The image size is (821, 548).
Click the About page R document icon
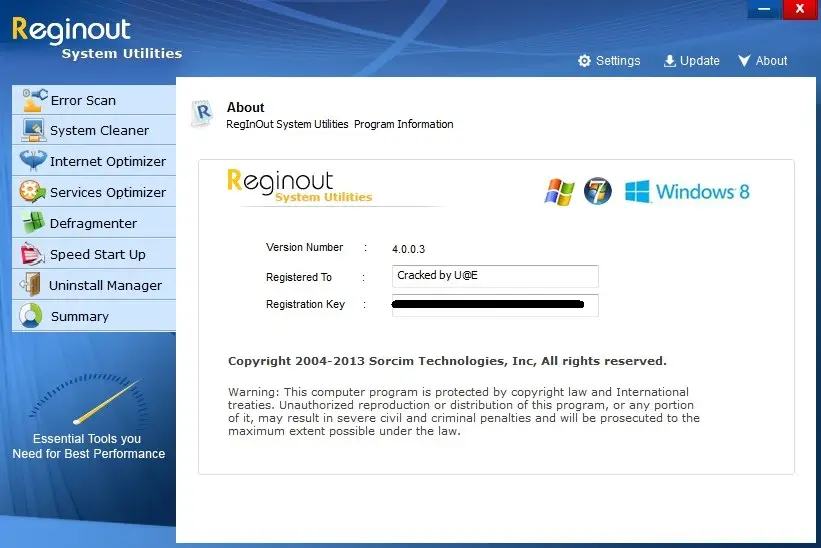point(203,113)
